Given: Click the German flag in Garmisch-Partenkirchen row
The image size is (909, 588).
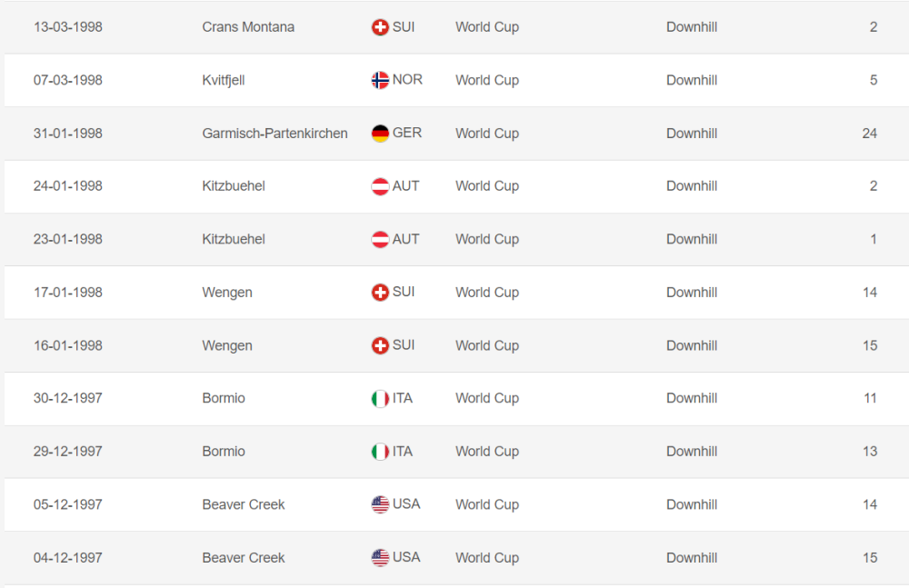Looking at the screenshot, I should tap(380, 134).
